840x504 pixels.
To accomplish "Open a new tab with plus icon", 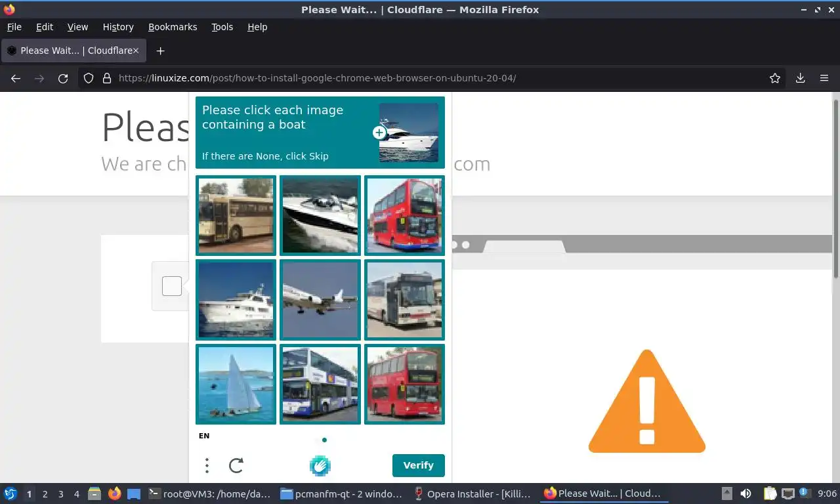I will pyautogui.click(x=160, y=51).
